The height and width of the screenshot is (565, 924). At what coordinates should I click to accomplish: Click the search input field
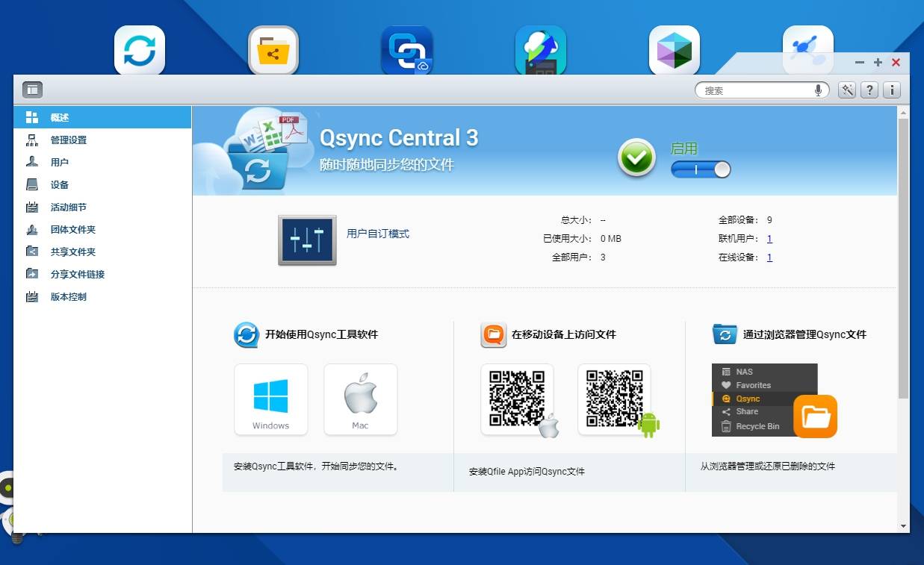tap(754, 90)
